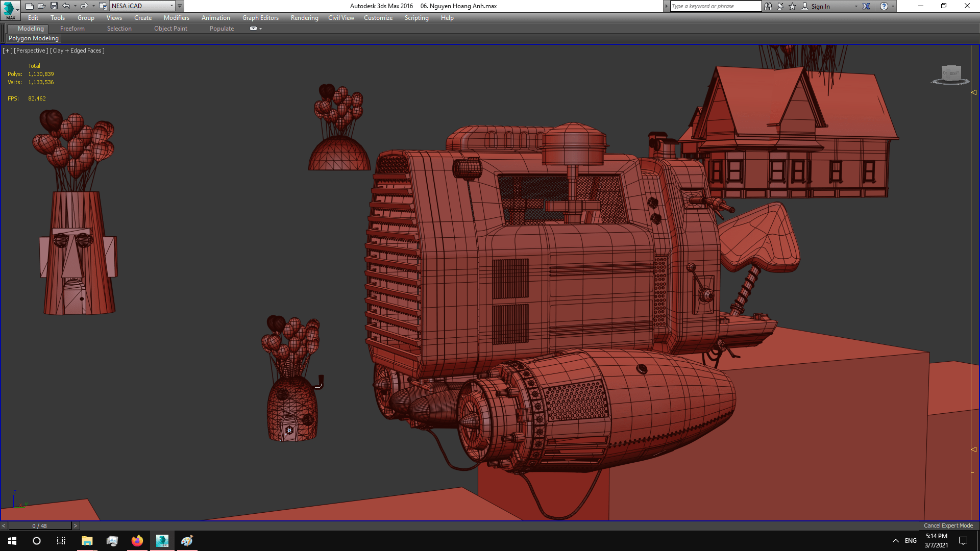Viewport: 980px width, 551px height.
Task: Click the Open File folder icon
Action: [41, 6]
